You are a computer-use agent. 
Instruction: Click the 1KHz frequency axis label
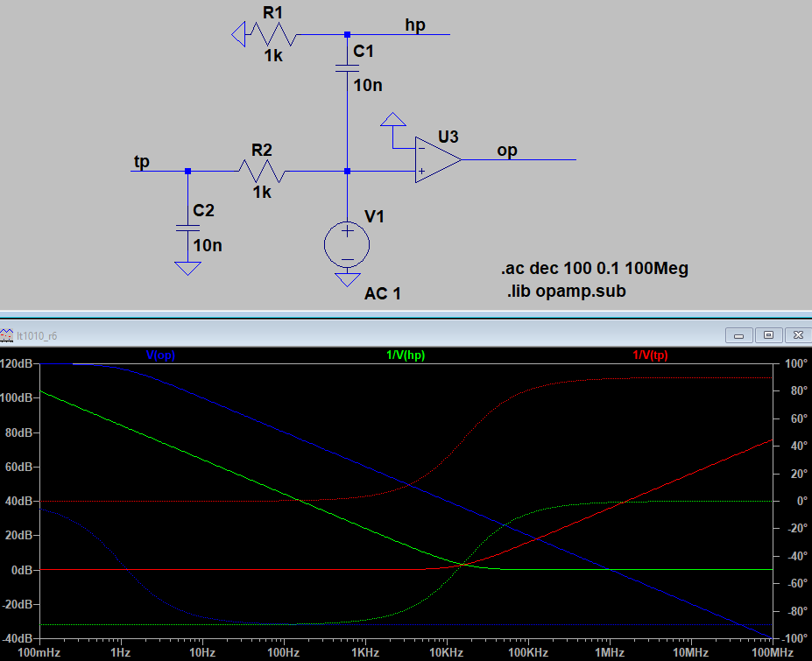click(365, 653)
